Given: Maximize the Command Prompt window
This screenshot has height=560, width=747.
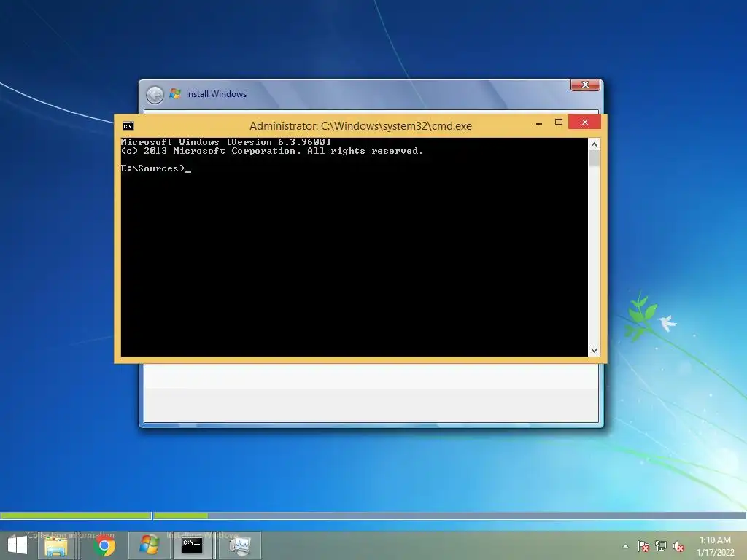Looking at the screenshot, I should 558,122.
